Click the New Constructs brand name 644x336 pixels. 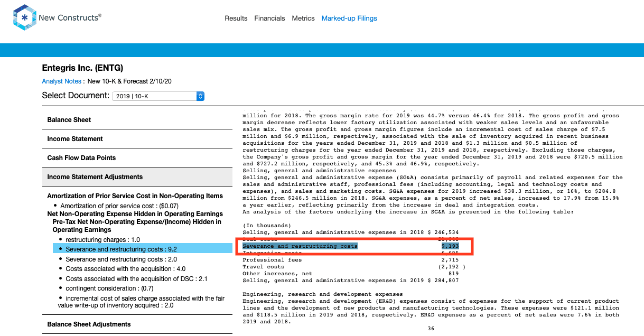coord(69,18)
